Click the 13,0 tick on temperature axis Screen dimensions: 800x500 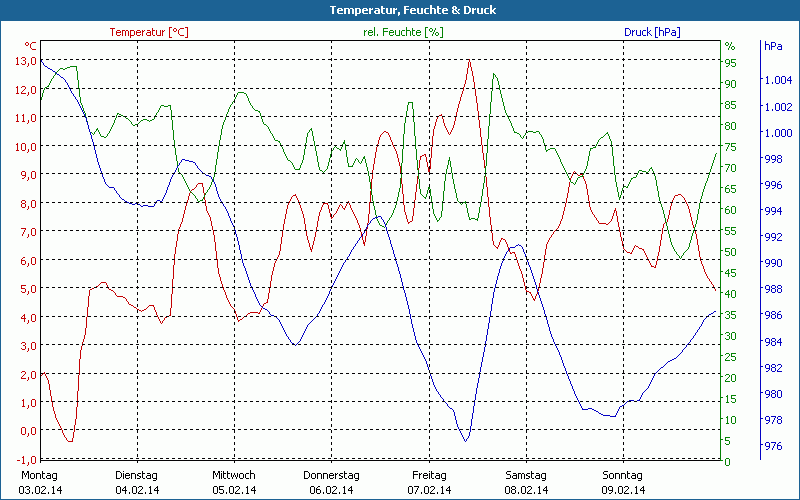[x=25, y=61]
